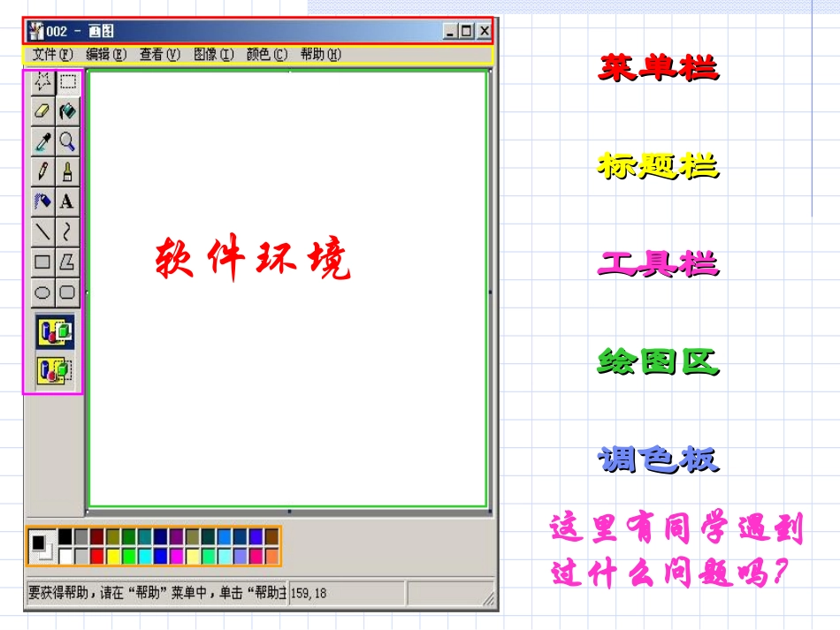Image resolution: width=840 pixels, height=630 pixels.
Task: Click the status bar resize grip
Action: click(489, 599)
